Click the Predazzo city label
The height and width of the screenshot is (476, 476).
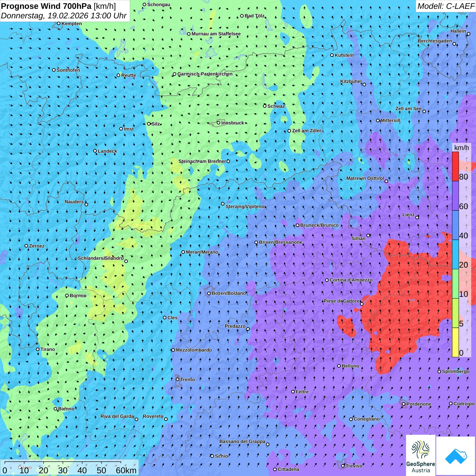coord(235,326)
